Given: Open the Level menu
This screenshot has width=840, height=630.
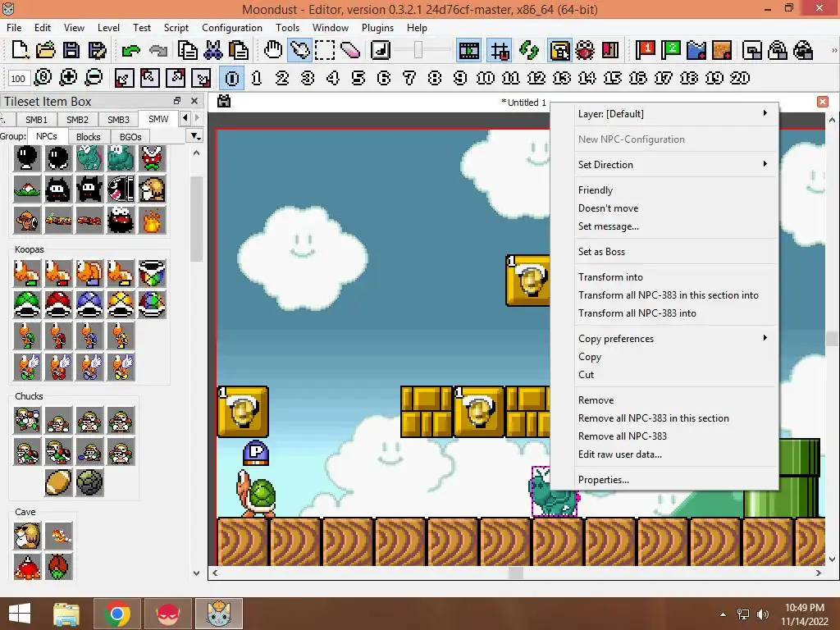Looking at the screenshot, I should point(108,27).
